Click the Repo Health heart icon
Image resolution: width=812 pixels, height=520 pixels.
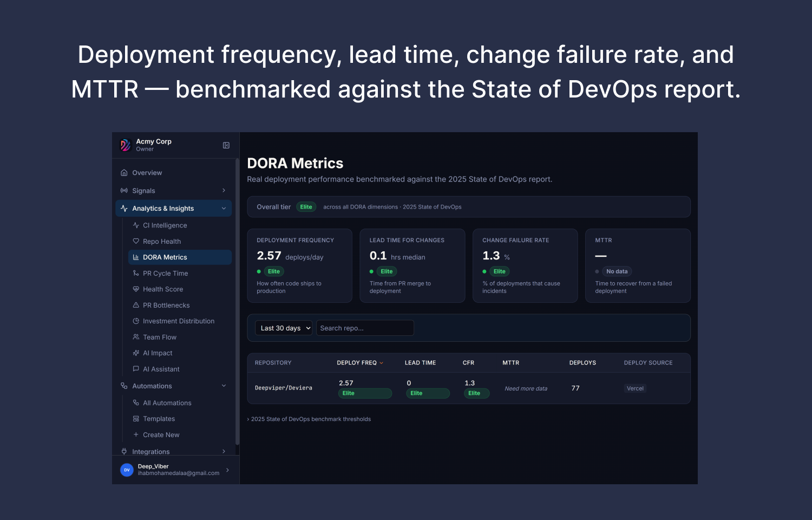136,242
